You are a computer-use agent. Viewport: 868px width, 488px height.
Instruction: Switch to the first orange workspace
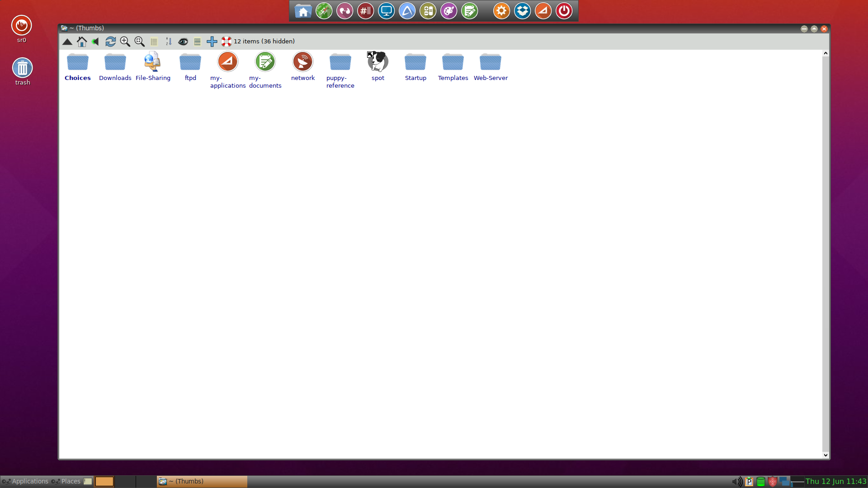click(x=104, y=482)
